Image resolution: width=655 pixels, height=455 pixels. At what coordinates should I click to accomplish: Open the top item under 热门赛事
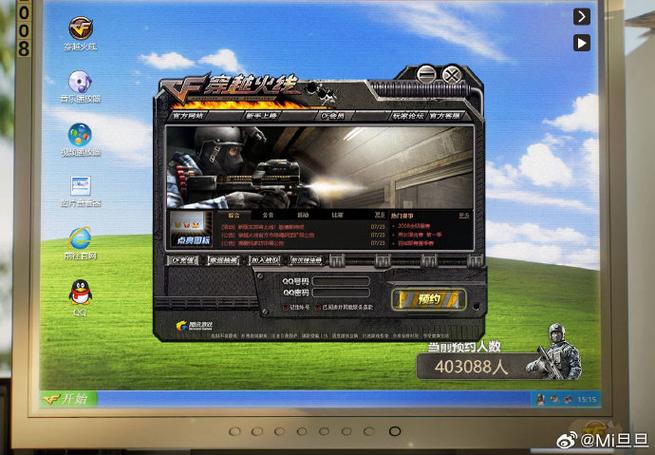414,226
